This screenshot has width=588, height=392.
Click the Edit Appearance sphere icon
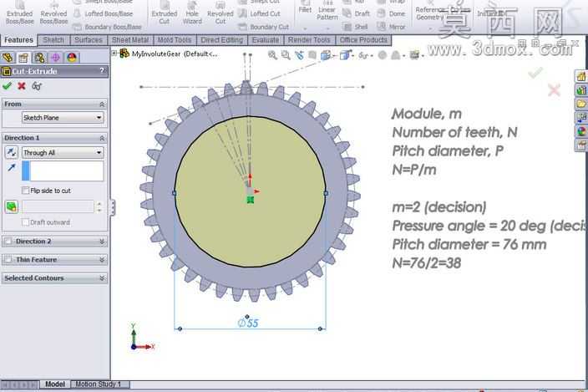pyautogui.click(x=383, y=55)
